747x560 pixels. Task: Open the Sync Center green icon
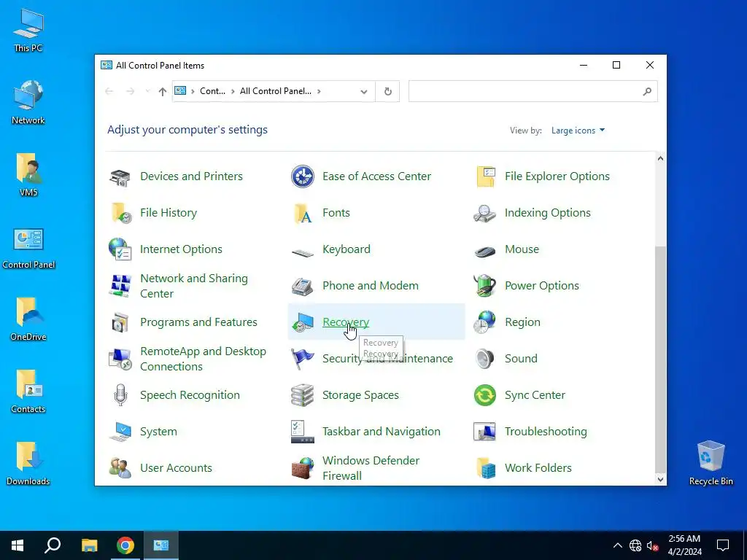pyautogui.click(x=485, y=395)
